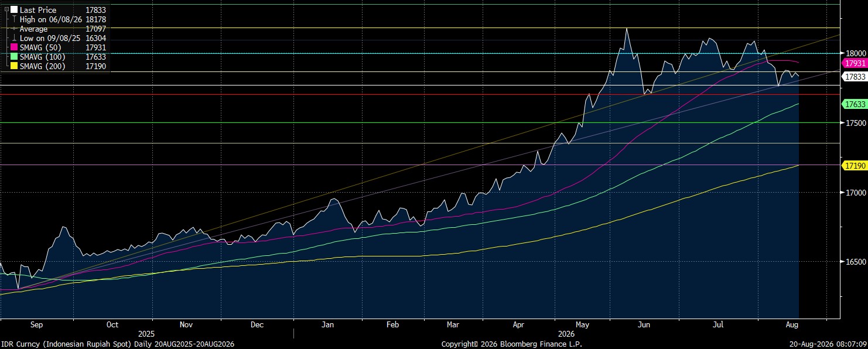Click the 2025 year label
Viewport: 868px width, 349px height.
pos(146,333)
